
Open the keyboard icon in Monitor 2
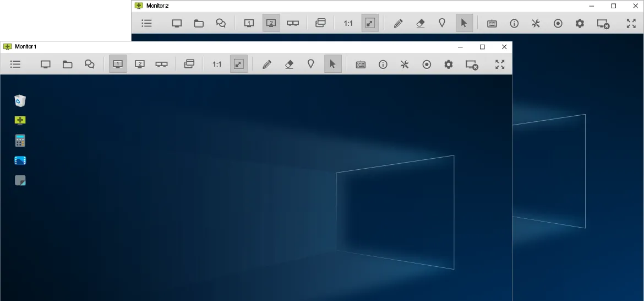click(x=492, y=24)
